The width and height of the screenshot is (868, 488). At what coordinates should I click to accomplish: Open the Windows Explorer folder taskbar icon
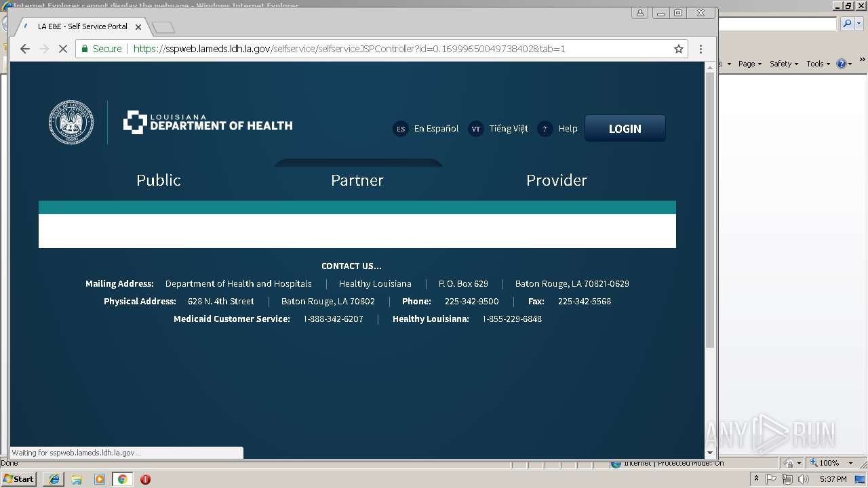(77, 479)
